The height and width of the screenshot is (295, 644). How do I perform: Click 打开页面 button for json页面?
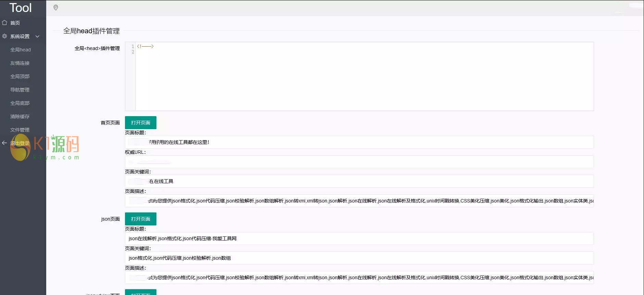click(141, 219)
